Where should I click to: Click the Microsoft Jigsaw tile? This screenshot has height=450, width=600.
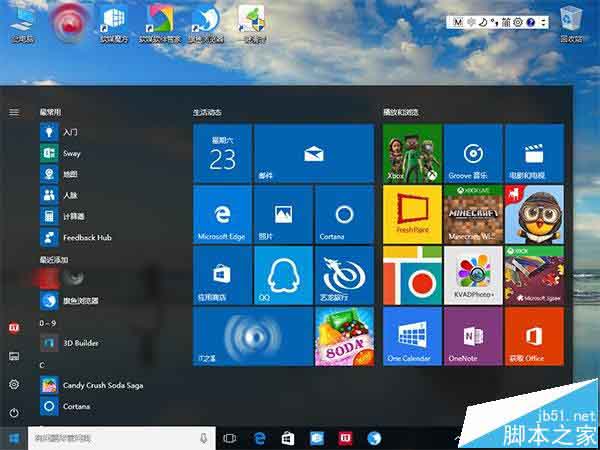point(534,275)
